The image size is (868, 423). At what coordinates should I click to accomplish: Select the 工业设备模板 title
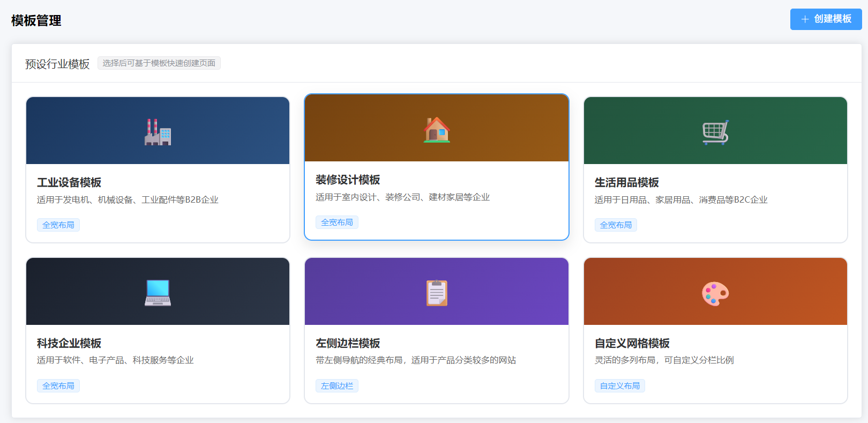click(x=69, y=182)
